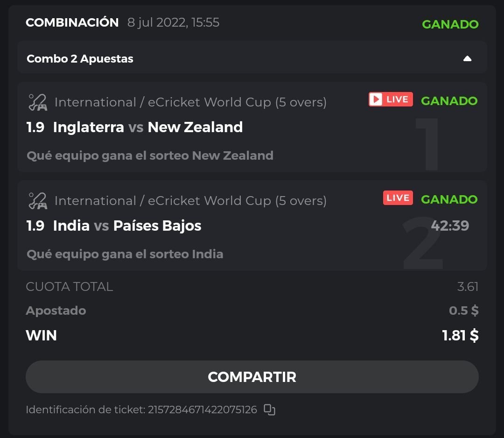Click the top GANADO status of the combination

pos(450,24)
